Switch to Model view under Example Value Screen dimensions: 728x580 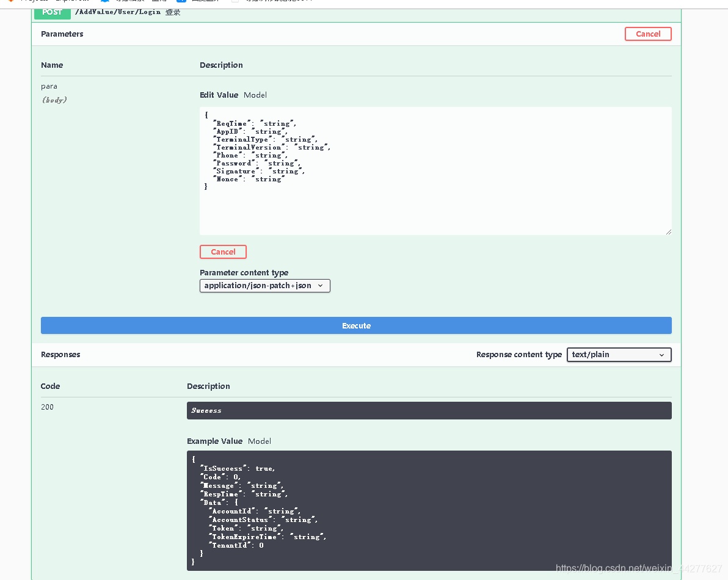point(258,441)
